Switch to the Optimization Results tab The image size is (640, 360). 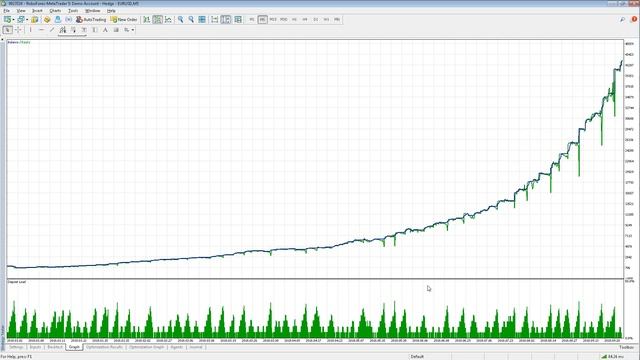pos(104,347)
